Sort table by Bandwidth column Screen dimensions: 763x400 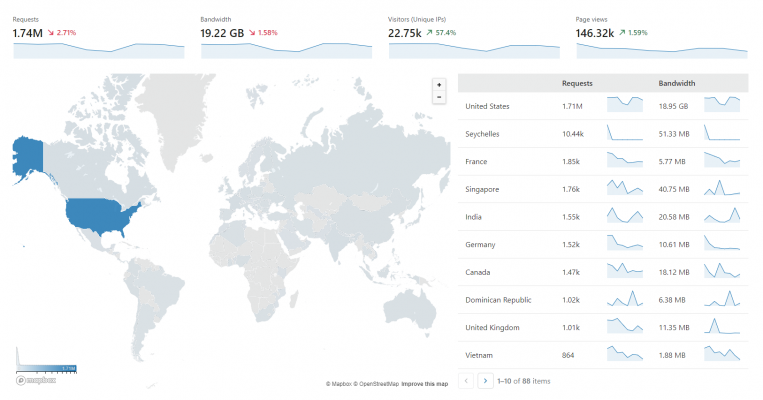(x=677, y=83)
